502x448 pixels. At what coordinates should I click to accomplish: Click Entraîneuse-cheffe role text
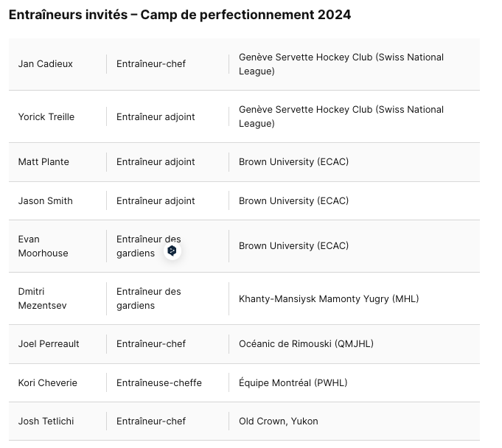(159, 382)
